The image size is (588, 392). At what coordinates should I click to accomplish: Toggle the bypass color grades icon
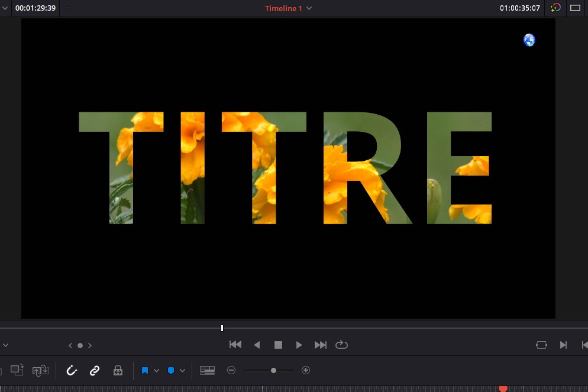tap(555, 8)
